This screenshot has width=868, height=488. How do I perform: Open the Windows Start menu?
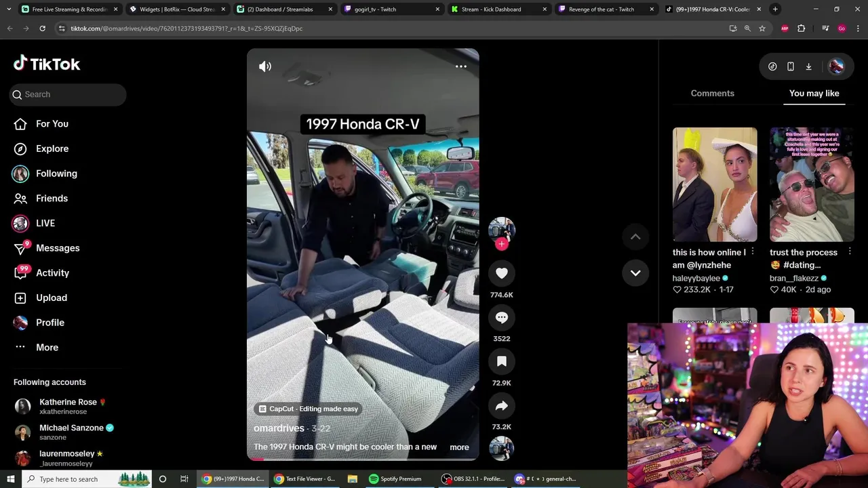(11, 479)
